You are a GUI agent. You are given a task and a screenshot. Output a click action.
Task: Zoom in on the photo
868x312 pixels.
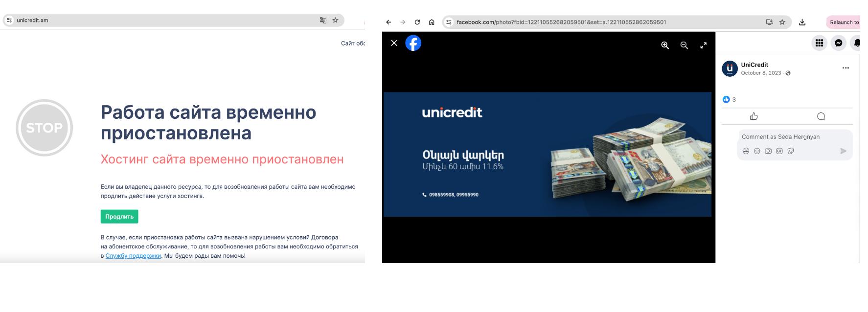pyautogui.click(x=665, y=45)
